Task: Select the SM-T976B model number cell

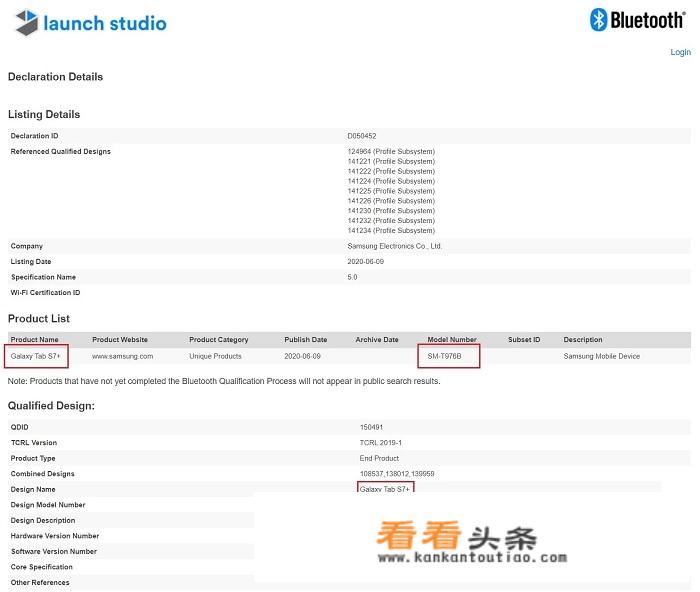Action: [x=444, y=356]
